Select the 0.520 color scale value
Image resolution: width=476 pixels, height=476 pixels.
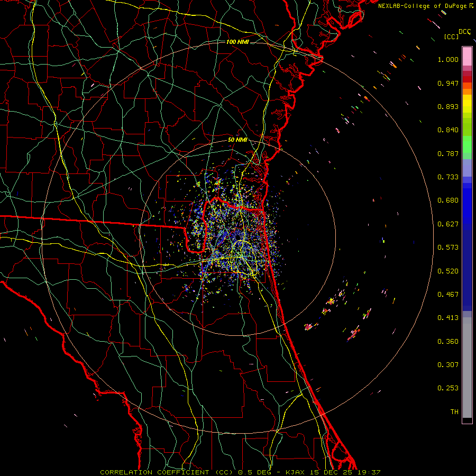(x=448, y=271)
